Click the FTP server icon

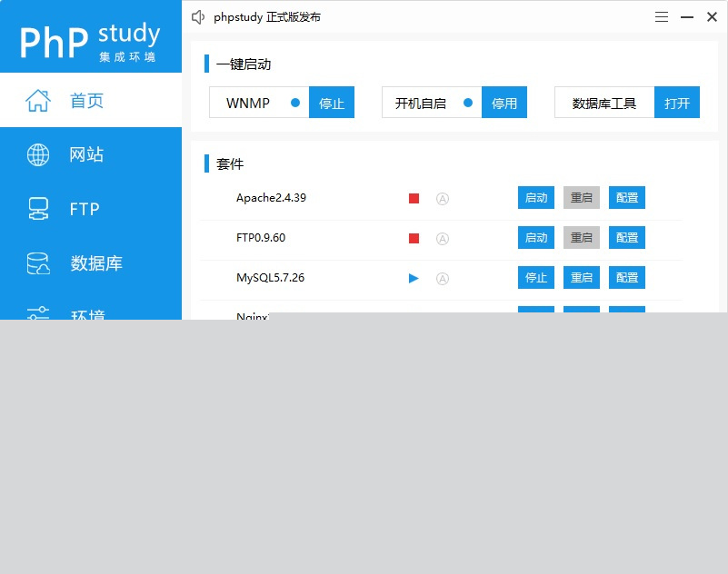pos(38,209)
